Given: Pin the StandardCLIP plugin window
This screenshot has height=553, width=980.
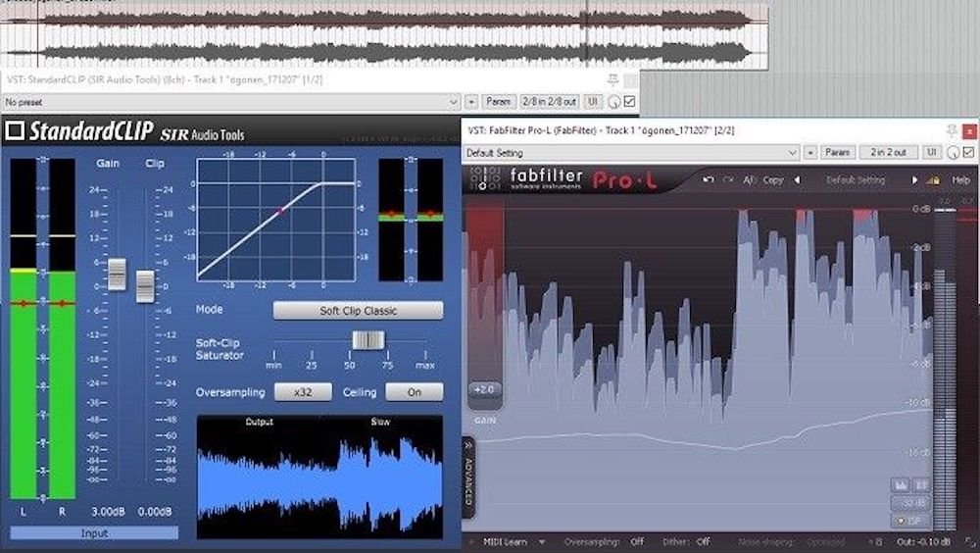Looking at the screenshot, I should tap(612, 79).
